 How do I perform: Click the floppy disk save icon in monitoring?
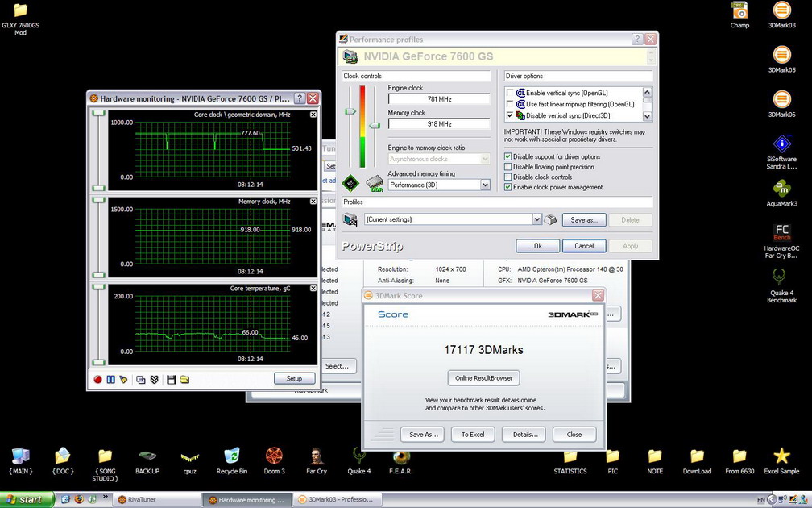click(172, 380)
